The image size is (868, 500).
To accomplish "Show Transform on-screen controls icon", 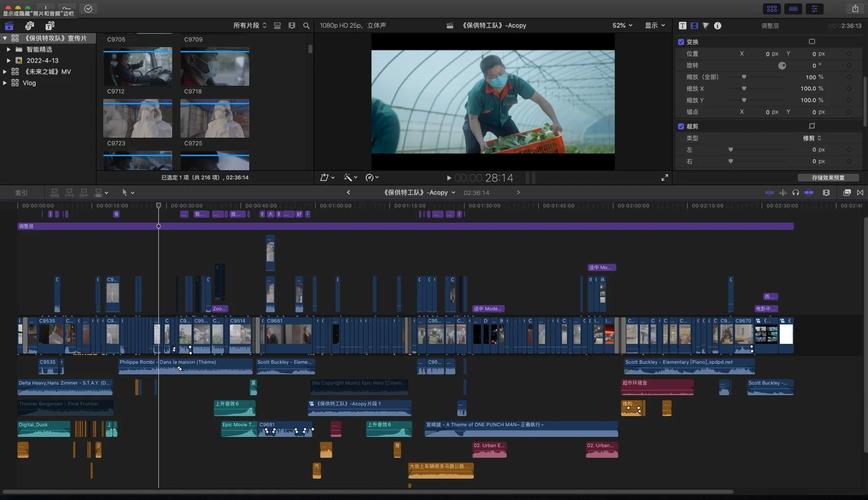I will click(812, 42).
